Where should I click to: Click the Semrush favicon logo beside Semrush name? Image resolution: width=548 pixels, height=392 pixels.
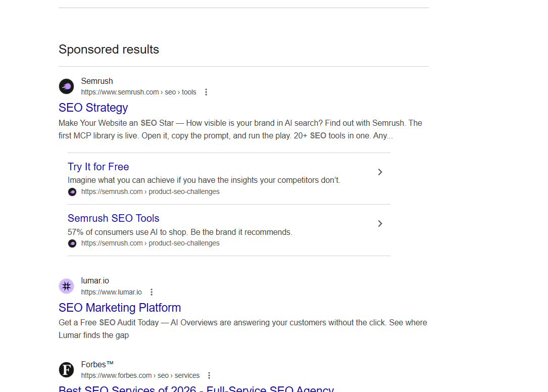[66, 86]
